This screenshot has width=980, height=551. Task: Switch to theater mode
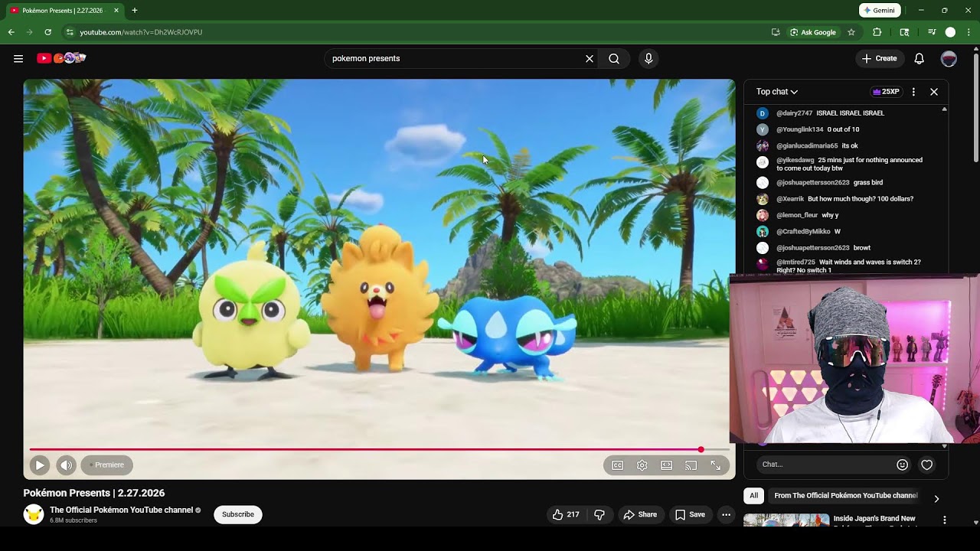point(667,465)
